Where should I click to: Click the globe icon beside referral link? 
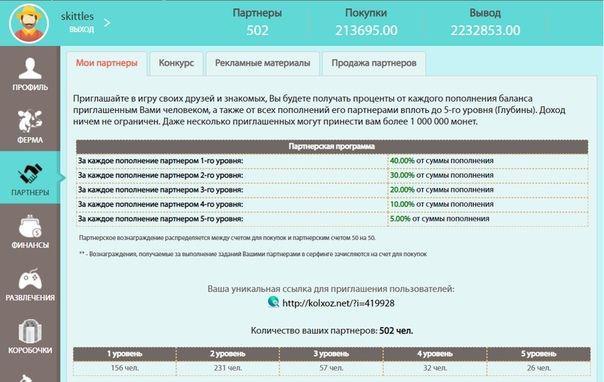point(273,302)
